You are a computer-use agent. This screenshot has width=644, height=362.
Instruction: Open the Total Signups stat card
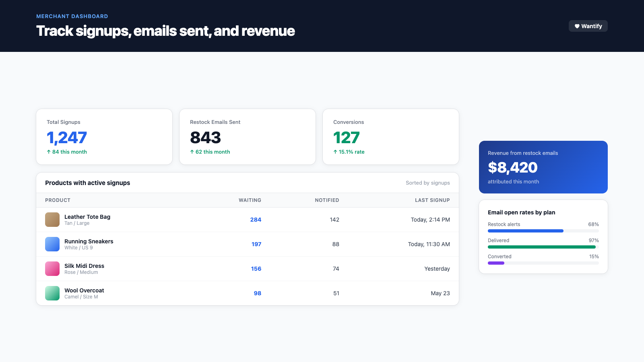click(104, 137)
